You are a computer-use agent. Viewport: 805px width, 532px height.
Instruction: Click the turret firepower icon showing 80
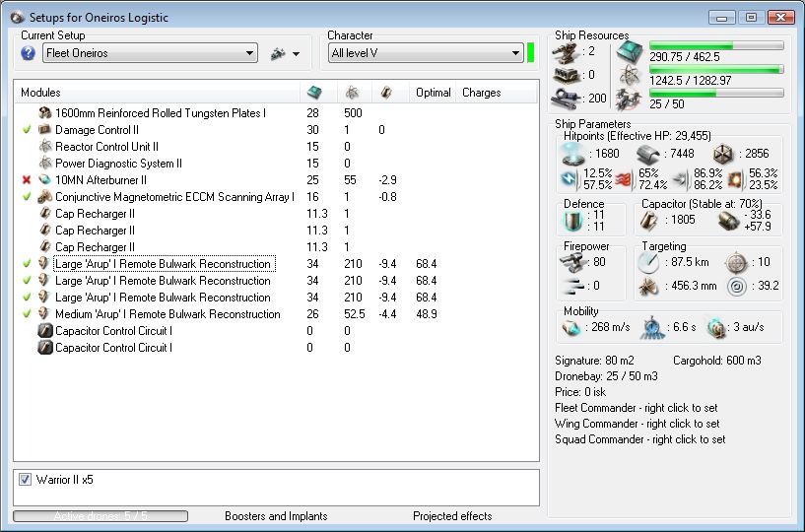coord(572,263)
